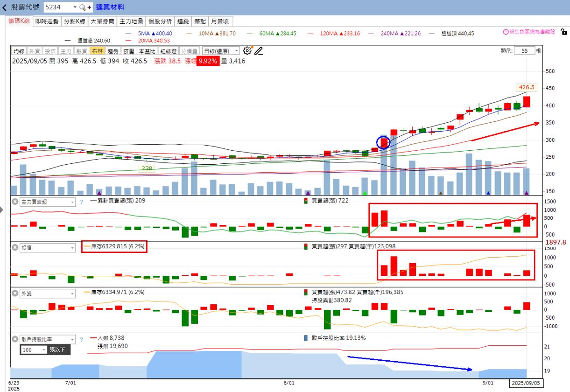The height and width of the screenshot is (392, 570).
Task: Expand the 投信 indicator dropdown
Action: (72, 248)
